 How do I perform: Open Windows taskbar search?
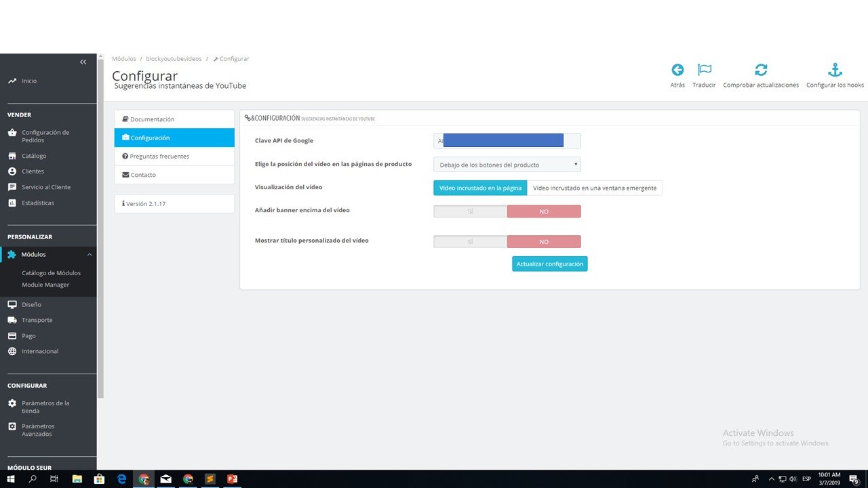pyautogui.click(x=33, y=479)
